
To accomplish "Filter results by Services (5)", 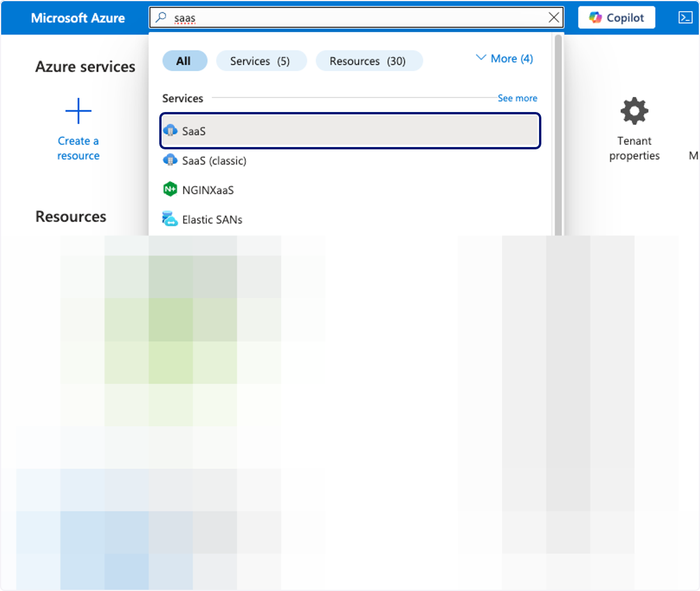I will (x=261, y=61).
